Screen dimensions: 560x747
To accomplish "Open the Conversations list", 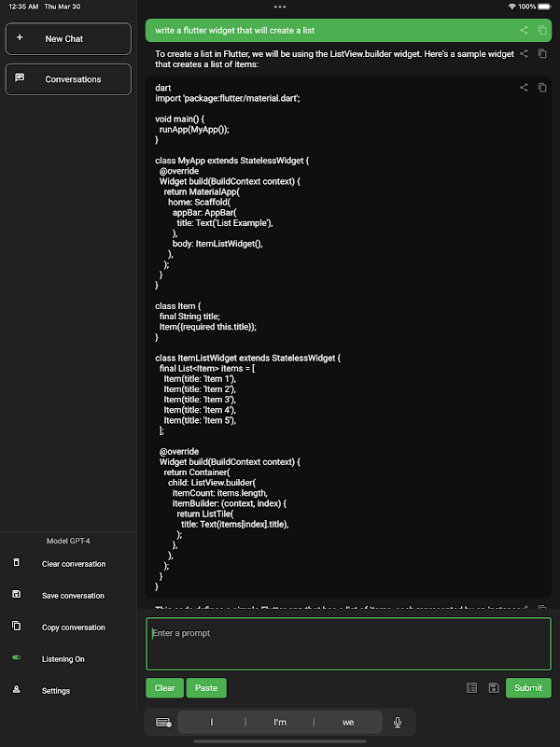I will click(68, 79).
